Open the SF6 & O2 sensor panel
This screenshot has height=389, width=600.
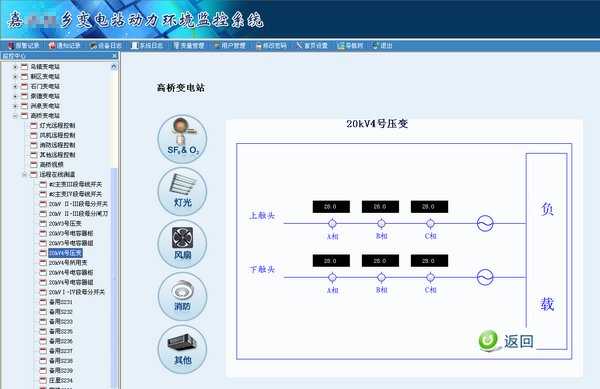click(x=182, y=139)
